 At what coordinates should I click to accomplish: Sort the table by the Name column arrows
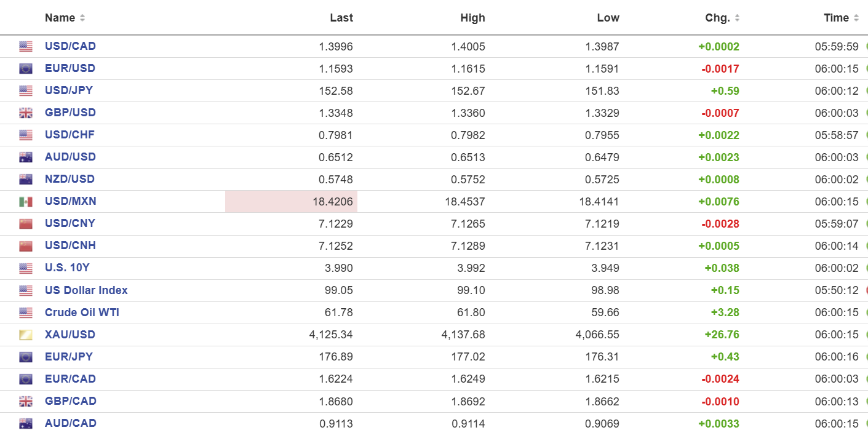tap(82, 18)
